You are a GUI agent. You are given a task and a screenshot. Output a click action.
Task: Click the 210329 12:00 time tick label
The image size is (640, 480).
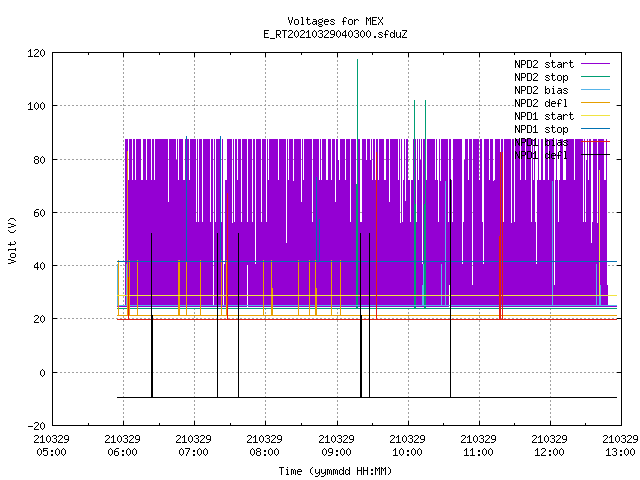tap(549, 446)
